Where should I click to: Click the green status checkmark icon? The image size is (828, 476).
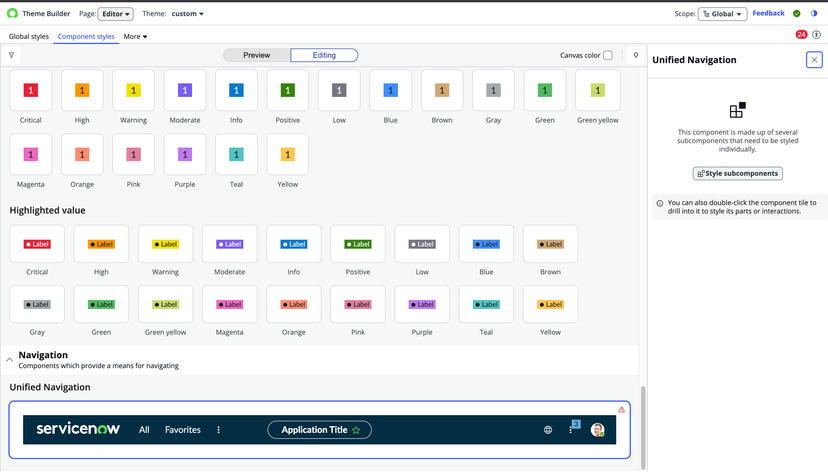click(797, 14)
